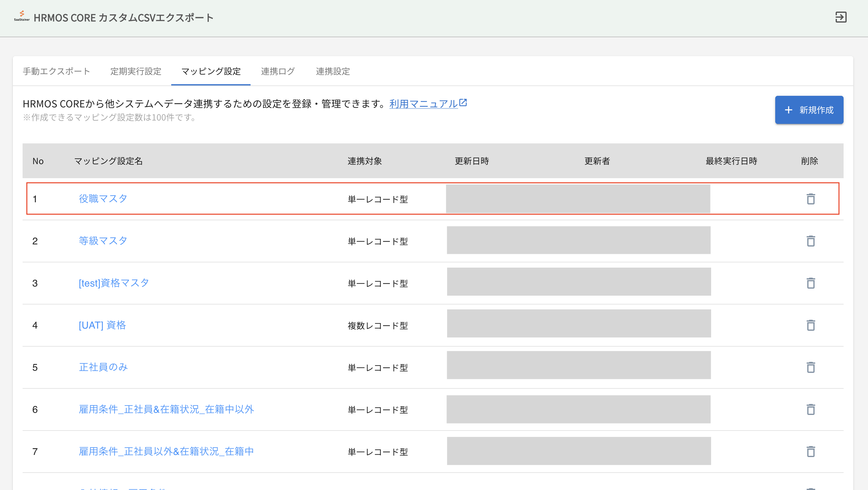Open the 役職マスタ mapping link
The width and height of the screenshot is (868, 490).
pos(103,199)
